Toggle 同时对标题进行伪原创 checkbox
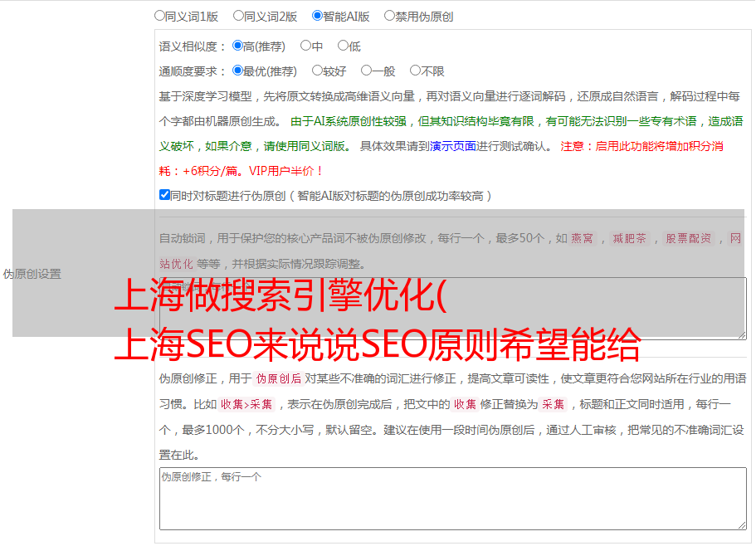 pos(164,195)
